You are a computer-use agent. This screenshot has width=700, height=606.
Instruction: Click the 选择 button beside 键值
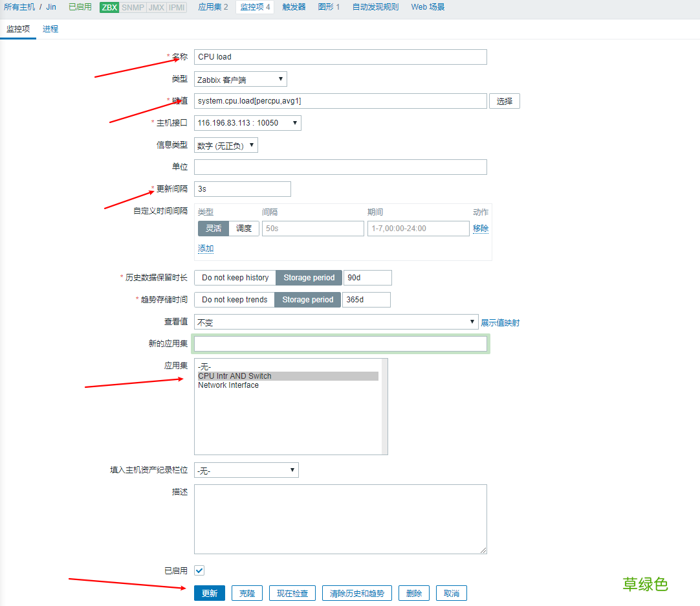[x=504, y=100]
